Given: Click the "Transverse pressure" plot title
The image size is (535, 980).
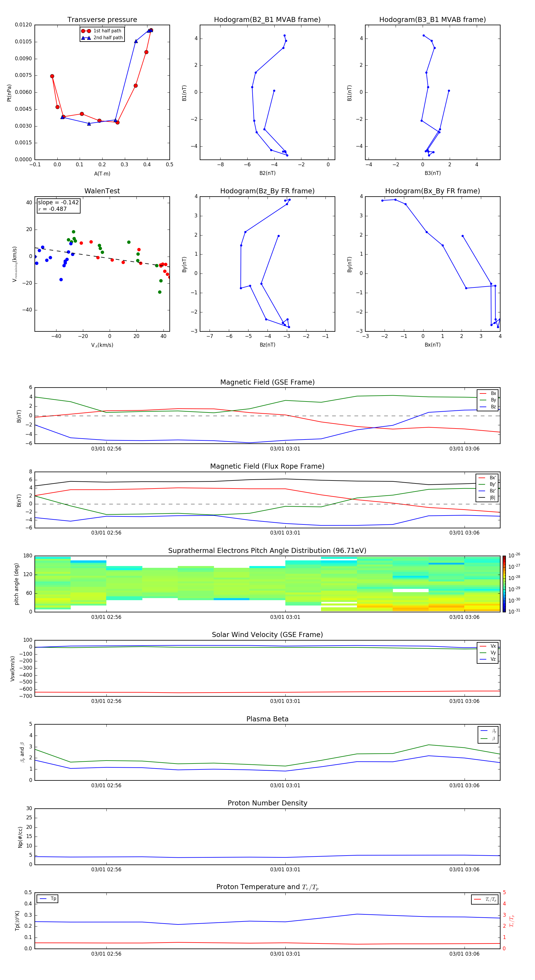Looking at the screenshot, I should [x=102, y=20].
